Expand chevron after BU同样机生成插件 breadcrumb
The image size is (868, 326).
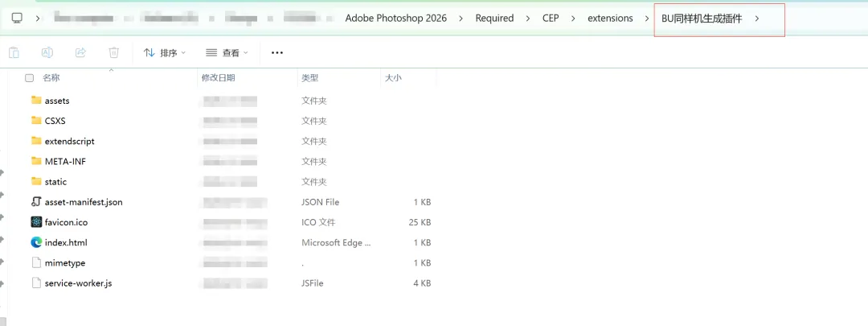tap(756, 19)
